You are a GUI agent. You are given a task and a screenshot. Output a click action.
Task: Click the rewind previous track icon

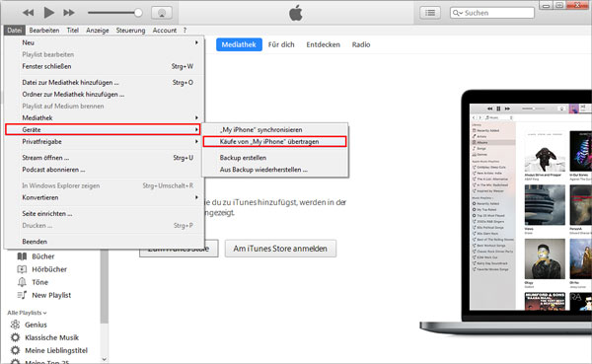click(28, 13)
